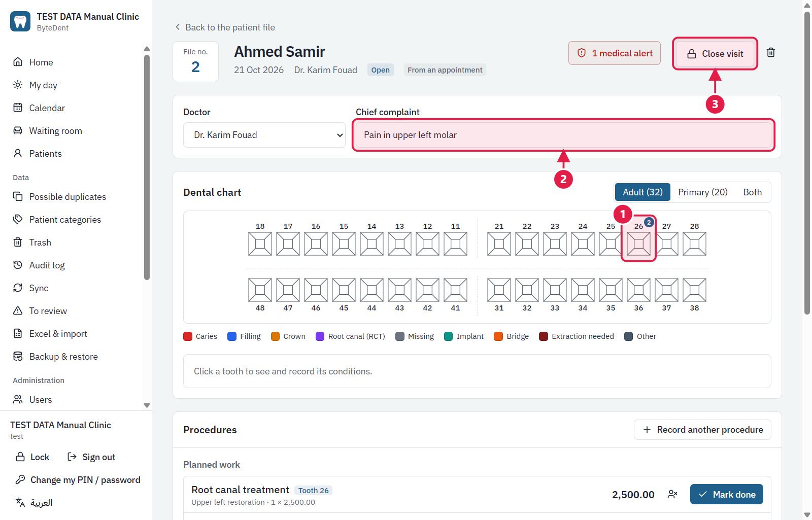Image resolution: width=812 pixels, height=520 pixels.
Task: Delete visit using trash icon beside Close visit
Action: 770,53
